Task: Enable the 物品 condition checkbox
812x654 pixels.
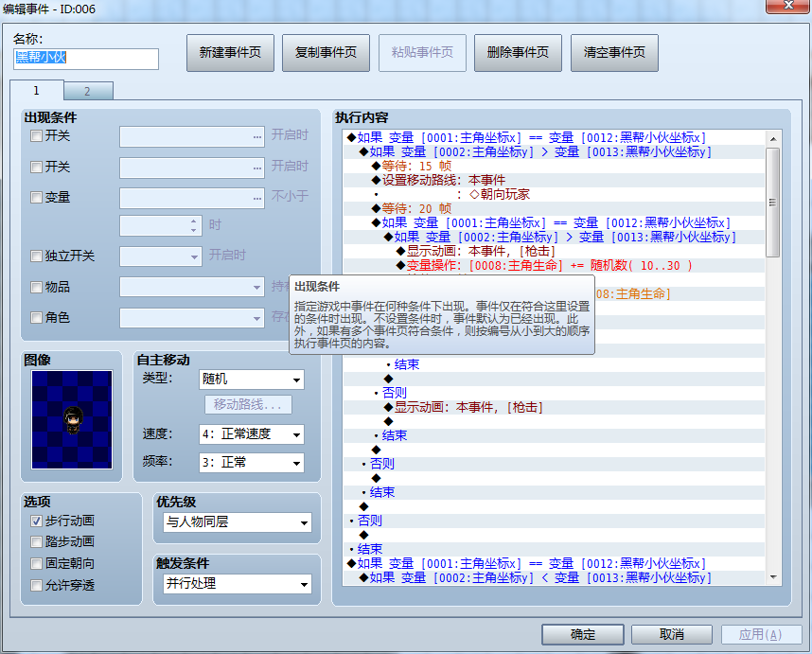Action: click(x=36, y=287)
